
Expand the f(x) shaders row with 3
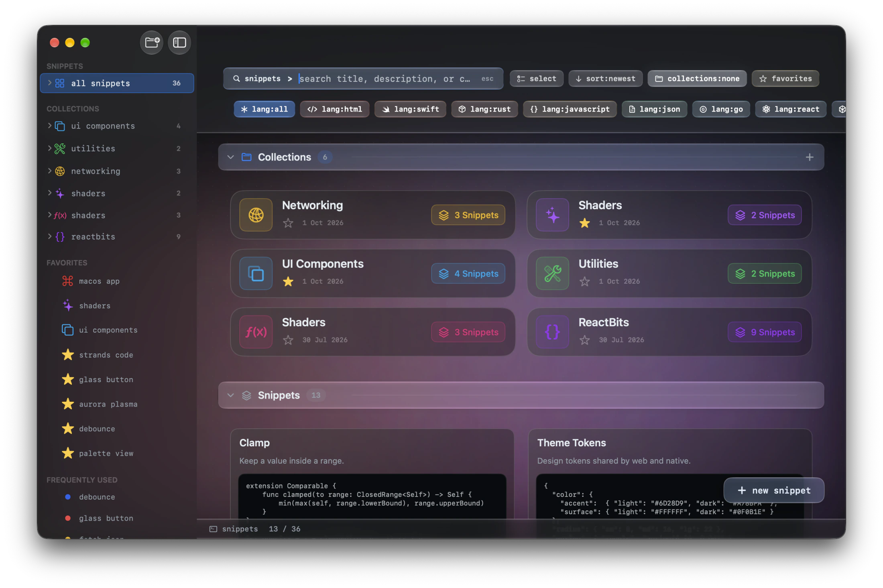[49, 215]
